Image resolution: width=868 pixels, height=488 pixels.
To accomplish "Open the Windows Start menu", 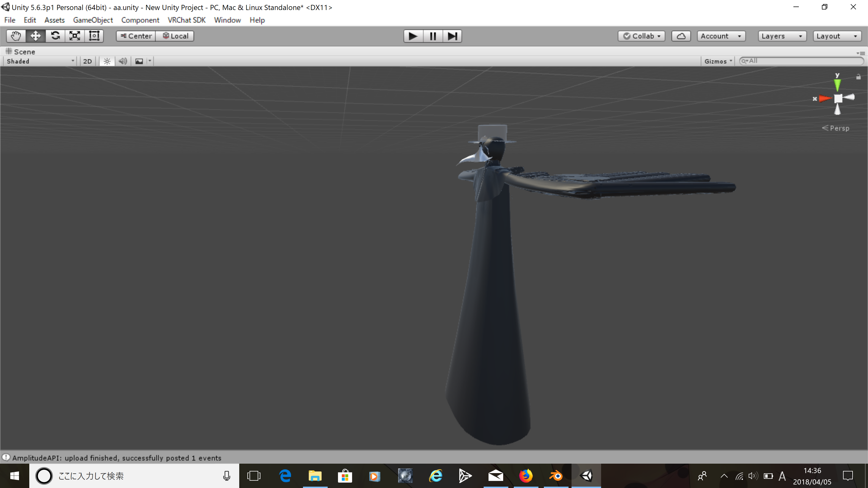I will [x=14, y=476].
